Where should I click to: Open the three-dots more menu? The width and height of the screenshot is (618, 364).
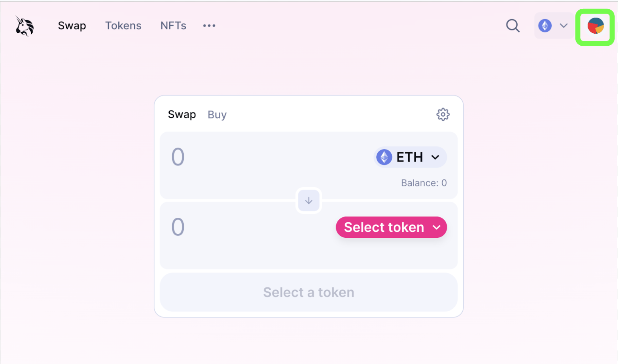[x=209, y=26]
